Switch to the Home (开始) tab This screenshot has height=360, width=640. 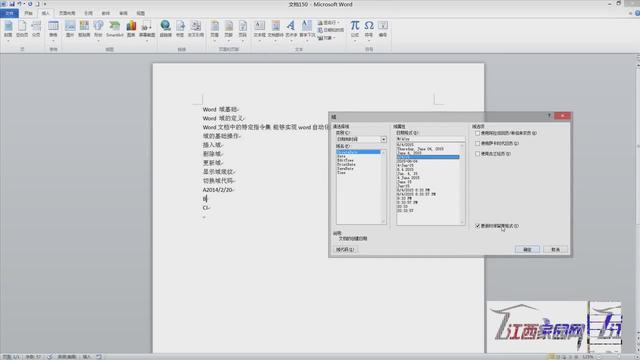[28, 13]
